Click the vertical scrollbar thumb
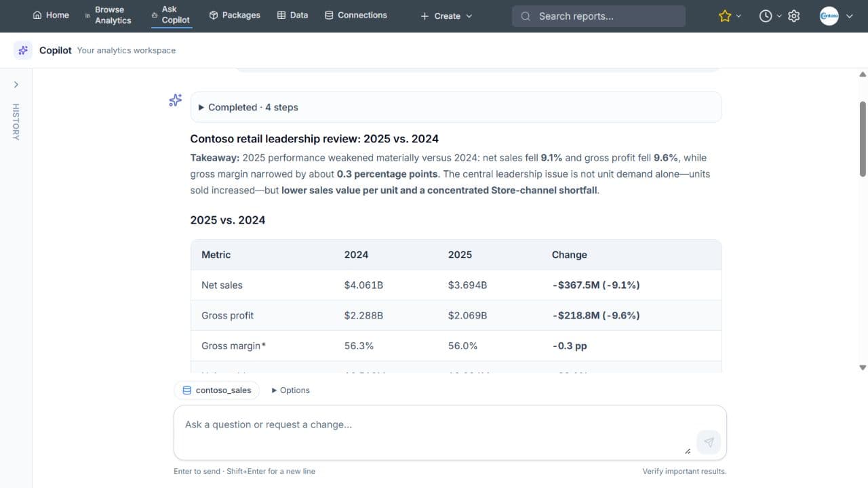This screenshot has height=488, width=868. (x=863, y=139)
